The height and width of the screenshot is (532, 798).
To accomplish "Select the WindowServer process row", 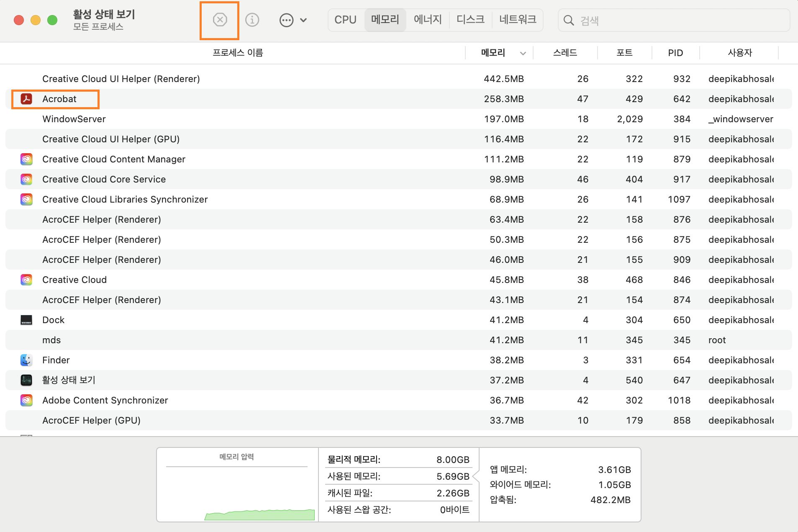I will (251, 119).
